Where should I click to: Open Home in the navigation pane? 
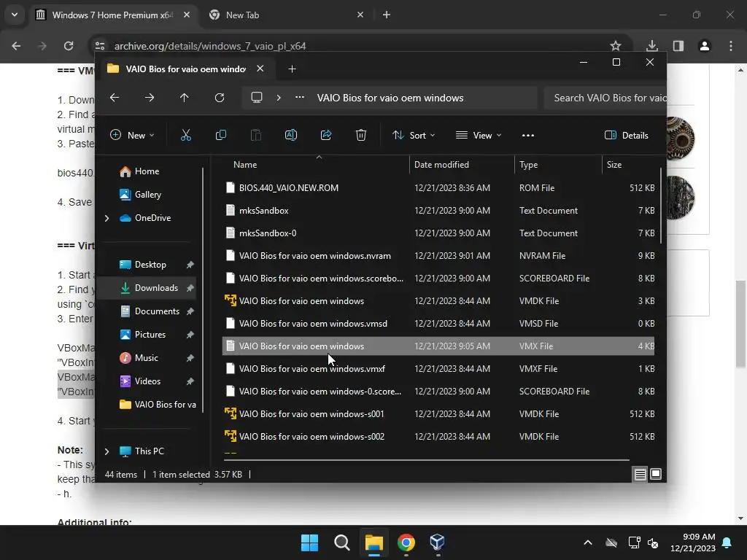pos(147,171)
